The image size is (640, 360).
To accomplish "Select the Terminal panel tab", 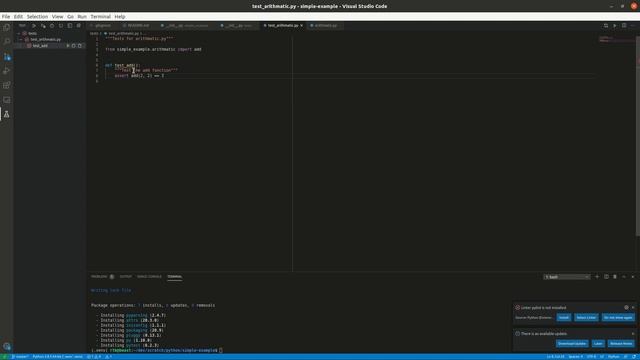I will pos(174,277).
